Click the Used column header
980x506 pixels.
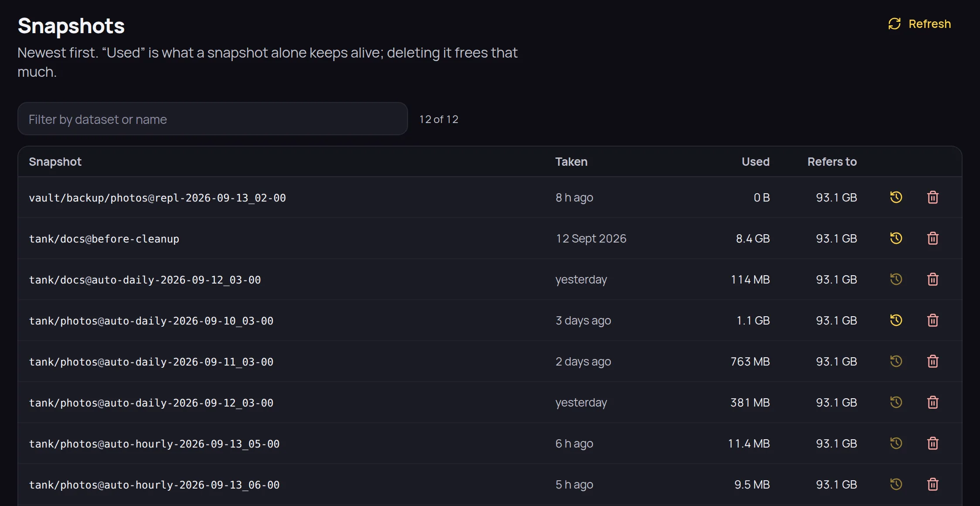click(x=755, y=162)
